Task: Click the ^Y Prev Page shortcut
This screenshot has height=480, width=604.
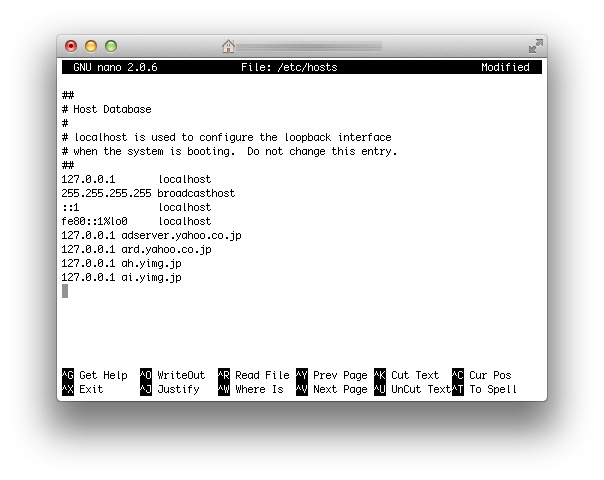Action: (332, 375)
